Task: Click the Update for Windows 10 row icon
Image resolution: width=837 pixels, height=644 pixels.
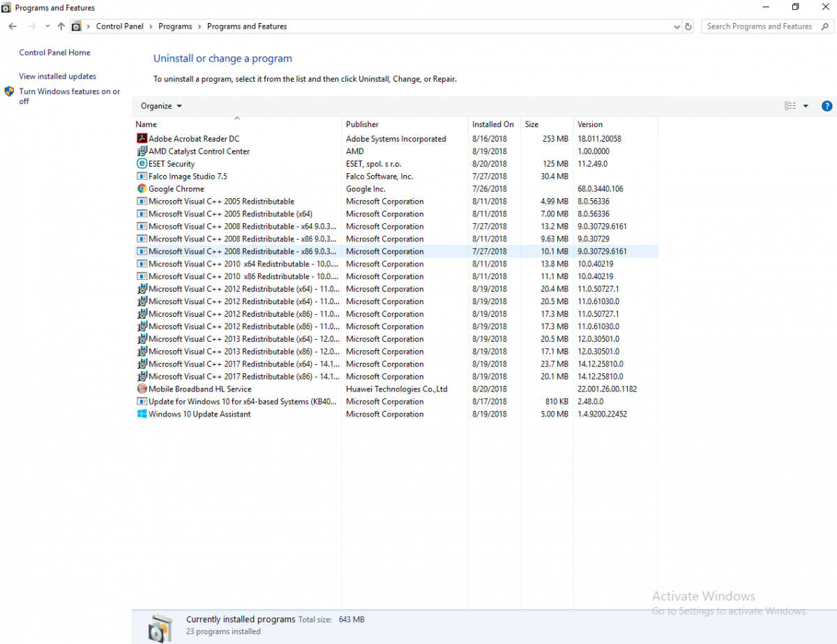Action: click(x=142, y=402)
